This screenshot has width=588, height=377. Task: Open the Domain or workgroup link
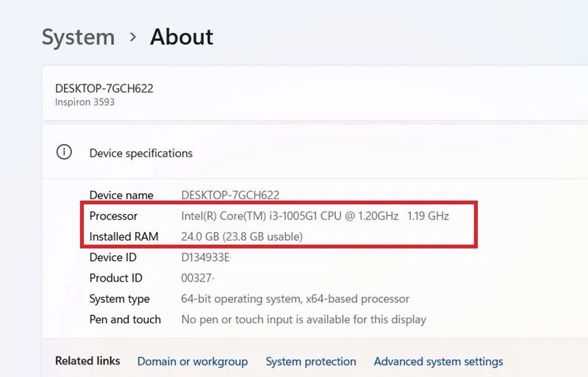point(192,362)
